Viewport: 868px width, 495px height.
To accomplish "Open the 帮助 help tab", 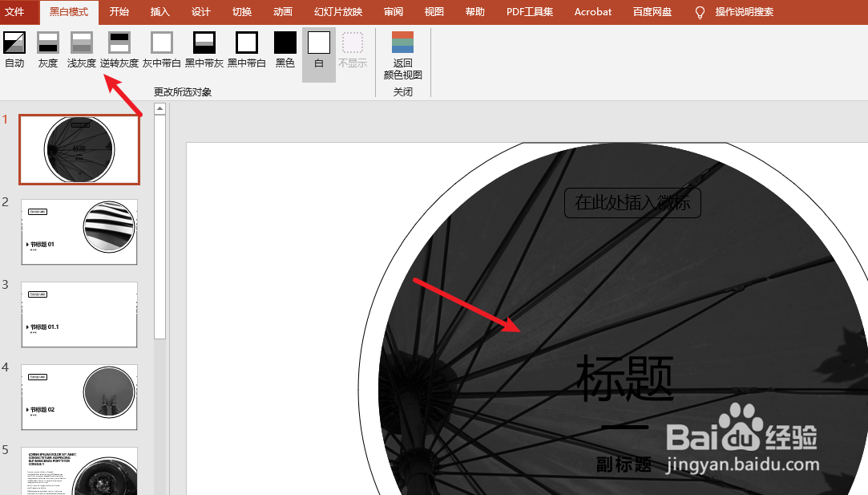I will coord(475,12).
